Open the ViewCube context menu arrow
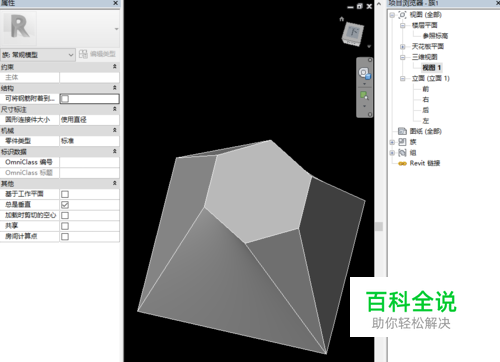 (369, 46)
